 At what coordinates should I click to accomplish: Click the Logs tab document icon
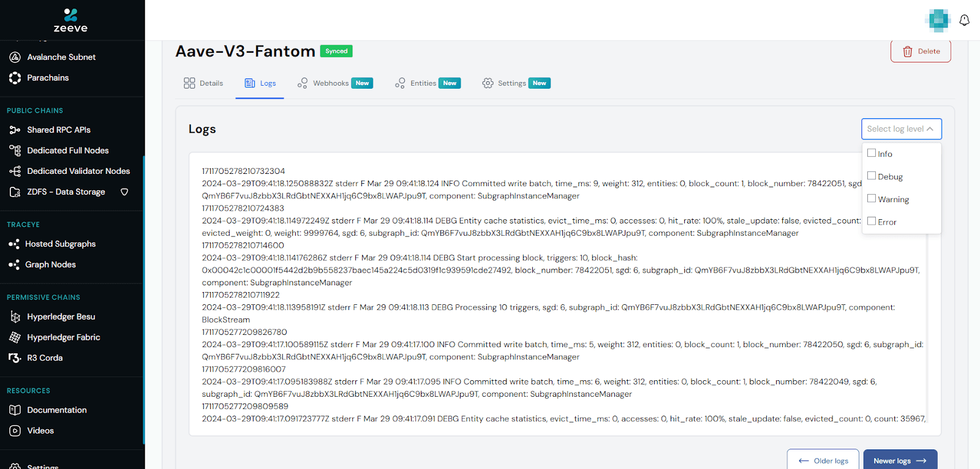click(250, 83)
